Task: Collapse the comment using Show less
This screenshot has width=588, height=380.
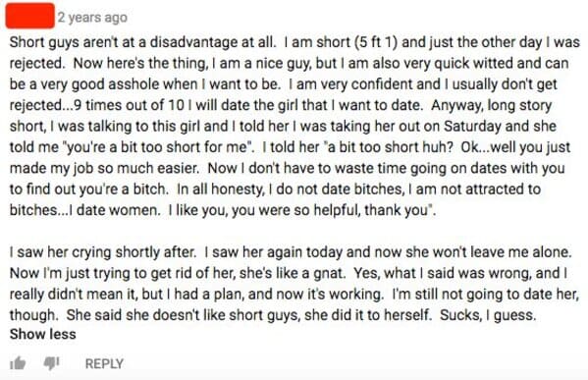Action: point(43,334)
